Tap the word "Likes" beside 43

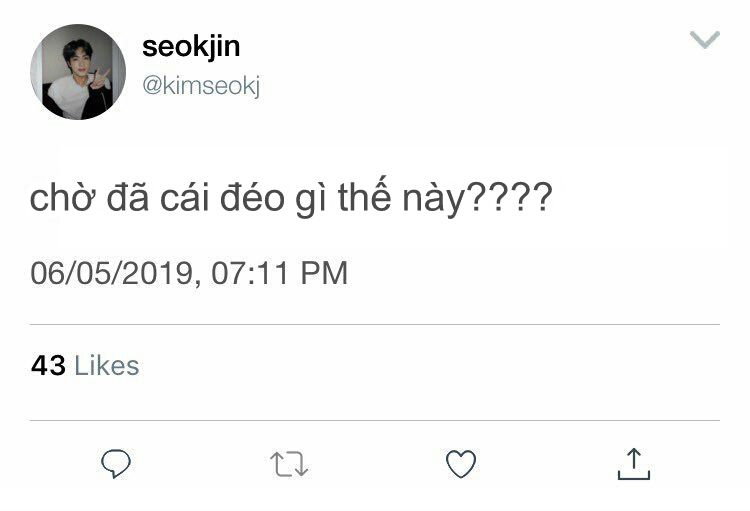click(x=107, y=366)
